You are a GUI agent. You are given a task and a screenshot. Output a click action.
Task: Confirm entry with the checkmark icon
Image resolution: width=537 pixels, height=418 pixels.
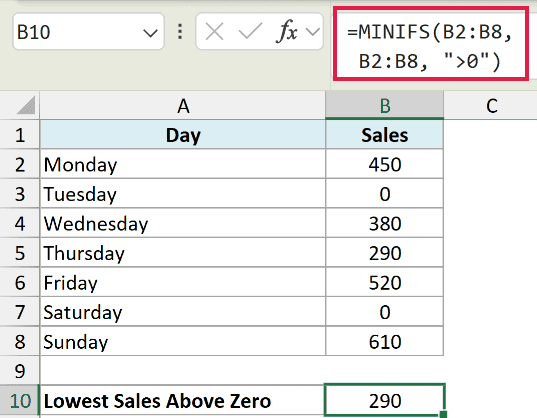[x=250, y=31]
